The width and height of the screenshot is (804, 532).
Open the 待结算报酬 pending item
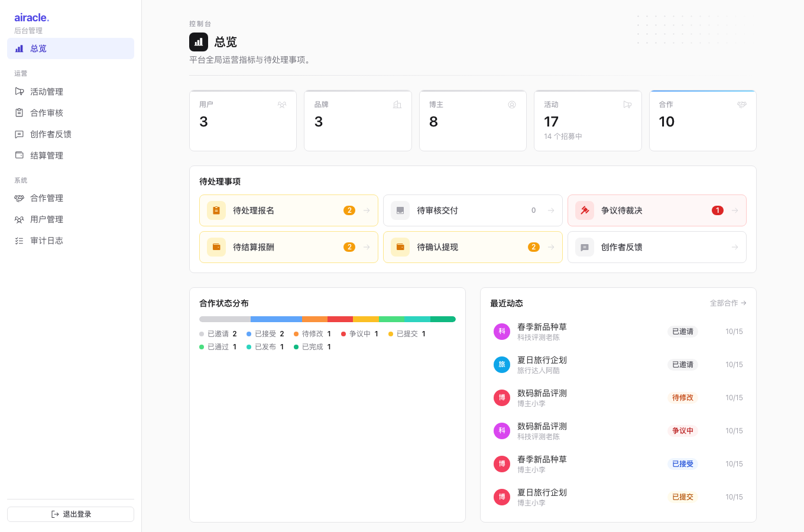tap(288, 247)
